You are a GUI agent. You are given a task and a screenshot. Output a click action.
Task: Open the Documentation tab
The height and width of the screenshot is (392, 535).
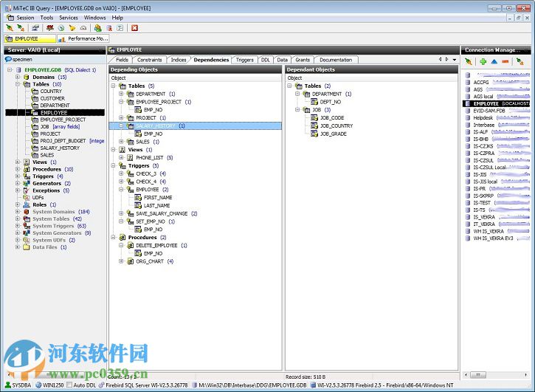coord(336,60)
